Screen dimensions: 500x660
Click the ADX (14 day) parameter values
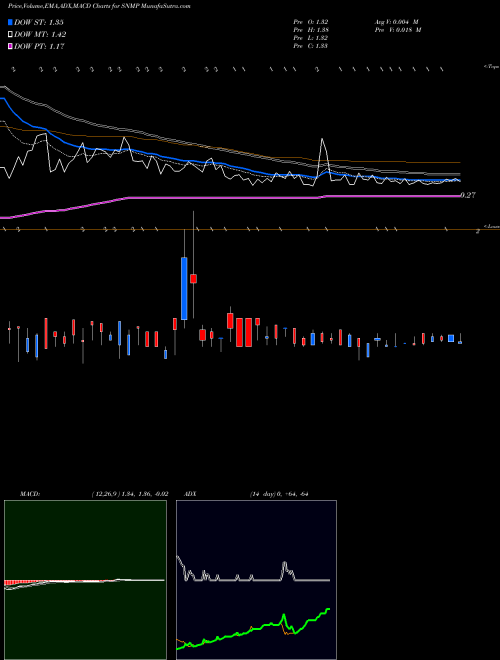[279, 494]
